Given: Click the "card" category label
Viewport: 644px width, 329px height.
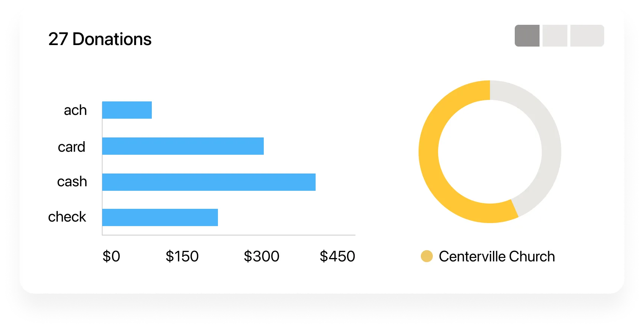Looking at the screenshot, I should coord(71,147).
